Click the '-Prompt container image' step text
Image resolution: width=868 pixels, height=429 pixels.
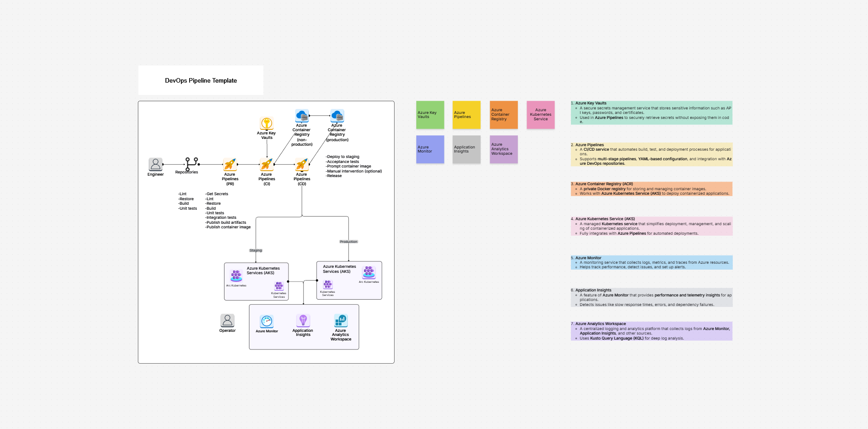pyautogui.click(x=348, y=166)
